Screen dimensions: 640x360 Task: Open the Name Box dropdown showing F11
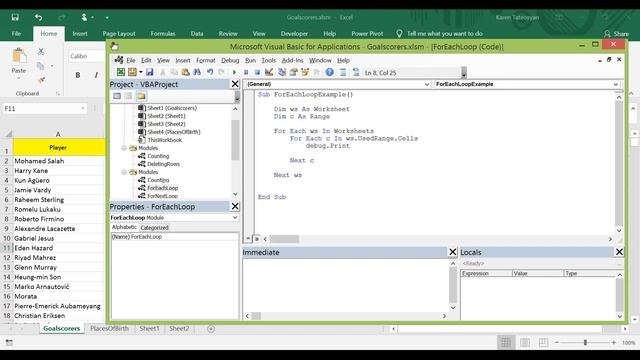(x=83, y=109)
